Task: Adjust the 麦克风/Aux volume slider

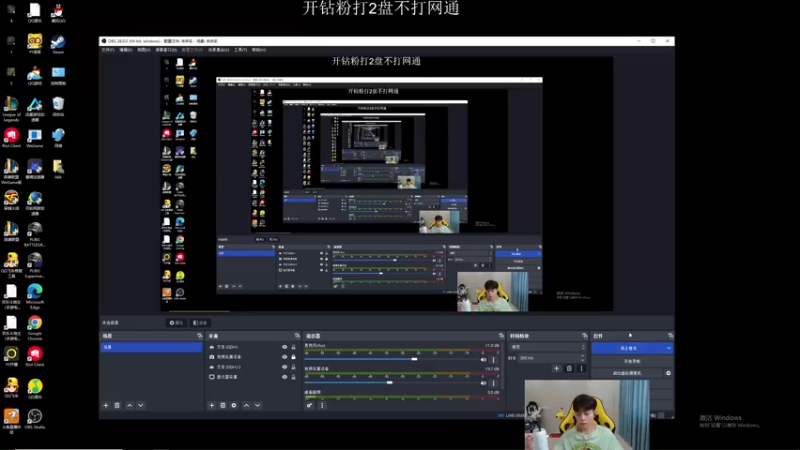Action: pos(414,359)
